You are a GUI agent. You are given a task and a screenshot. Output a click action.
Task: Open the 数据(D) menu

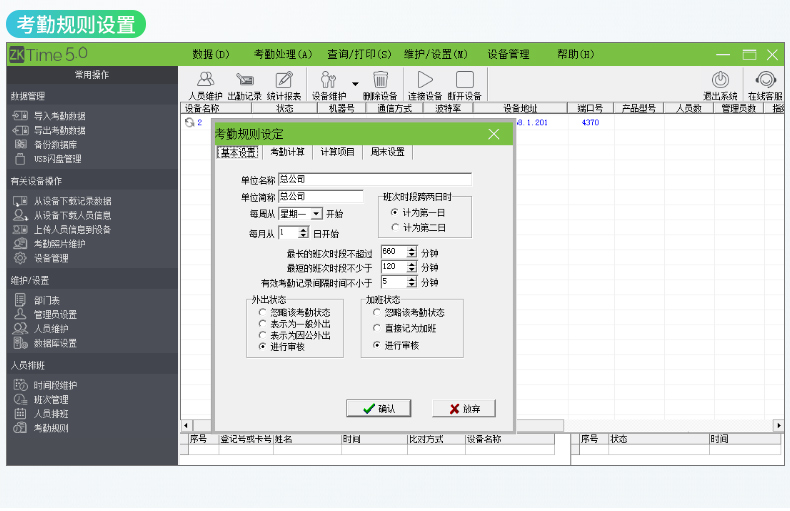coord(211,54)
